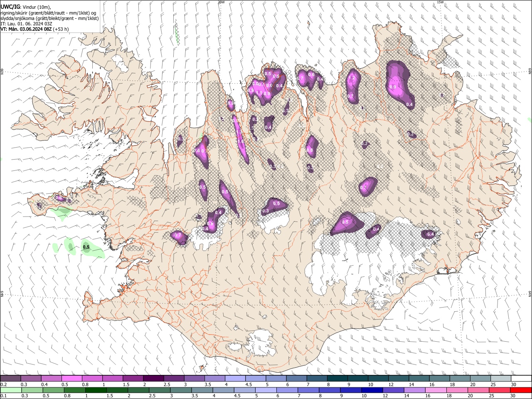Click the 0.4 label under the upper legend row
The height and width of the screenshot is (399, 532).
coord(44,384)
